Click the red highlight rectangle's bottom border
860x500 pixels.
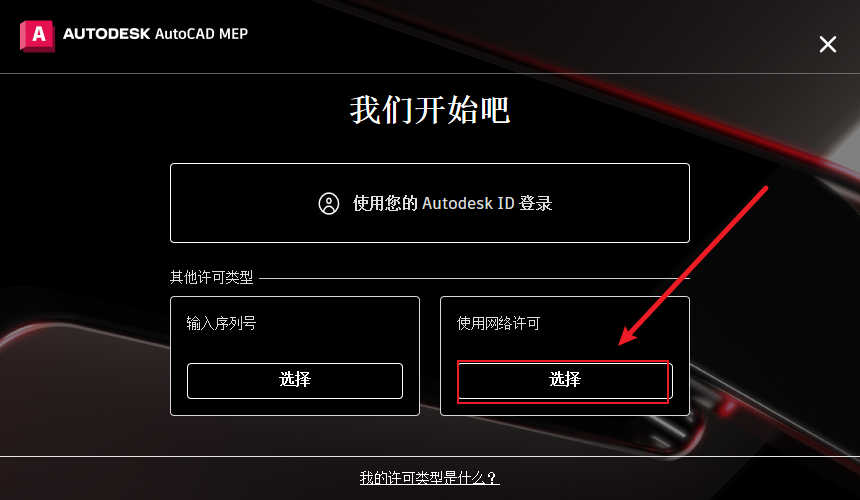coord(563,403)
